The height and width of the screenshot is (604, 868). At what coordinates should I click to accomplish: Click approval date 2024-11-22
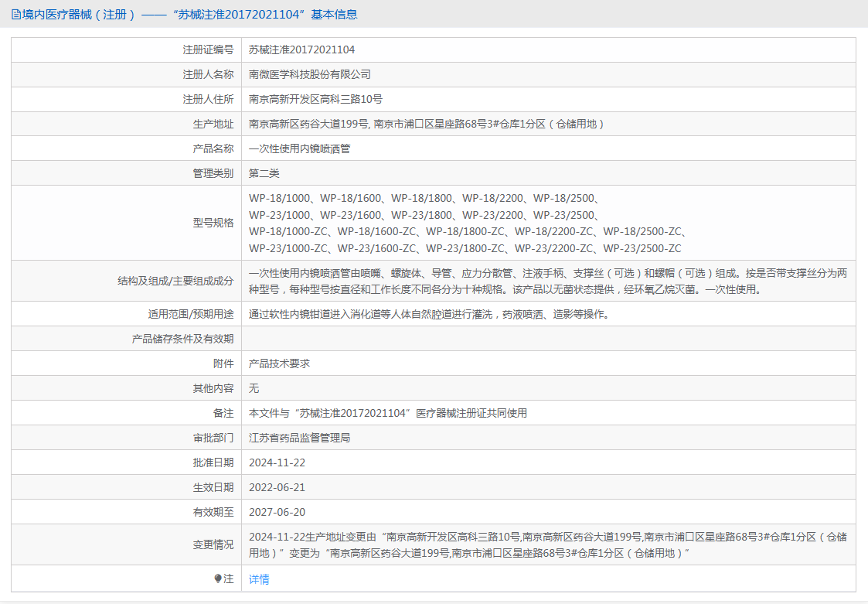click(x=277, y=462)
